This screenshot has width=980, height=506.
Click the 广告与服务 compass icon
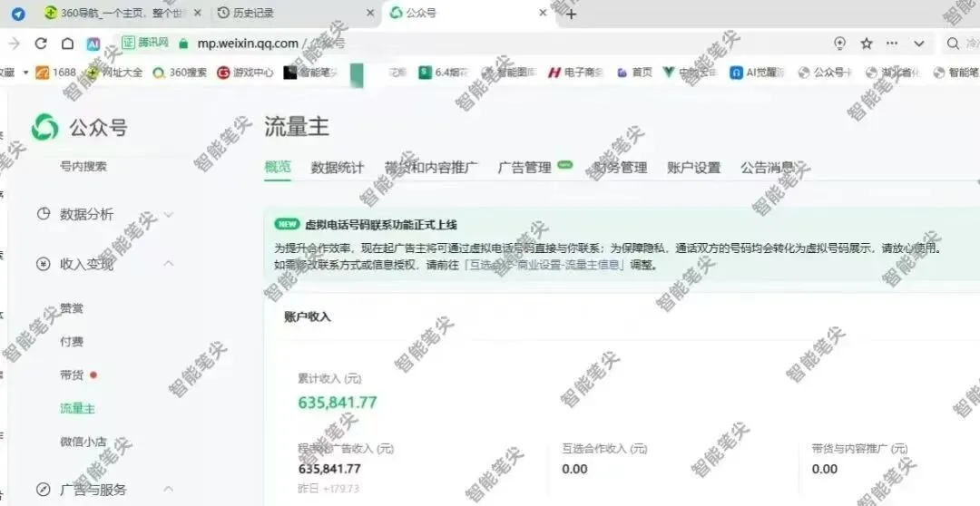(44, 489)
